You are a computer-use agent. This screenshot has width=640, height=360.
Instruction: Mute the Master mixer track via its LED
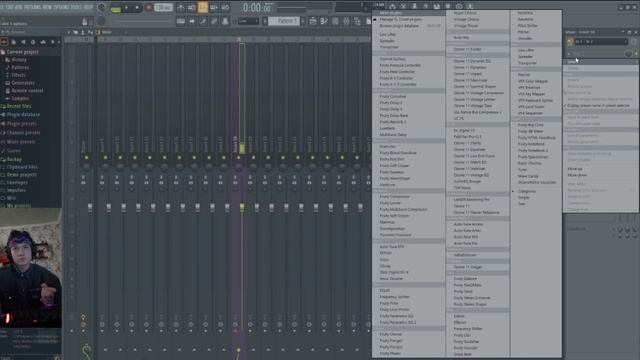(86, 158)
